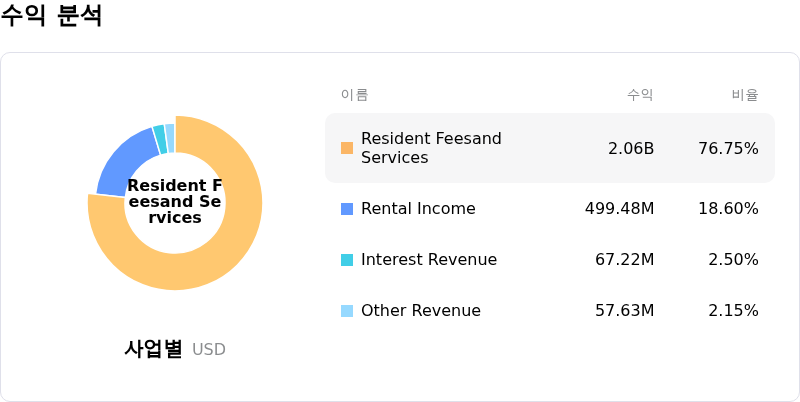Click the donut chart center label text
Image resolution: width=800 pixels, height=402 pixels.
click(x=175, y=202)
